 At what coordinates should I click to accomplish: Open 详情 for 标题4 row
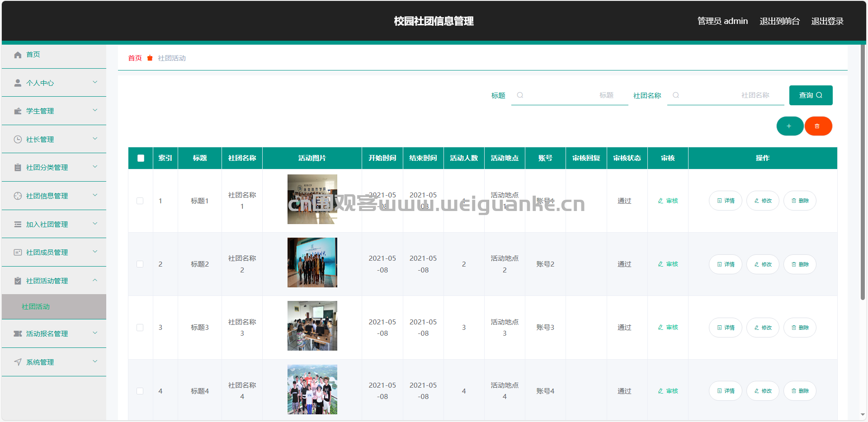[726, 391]
